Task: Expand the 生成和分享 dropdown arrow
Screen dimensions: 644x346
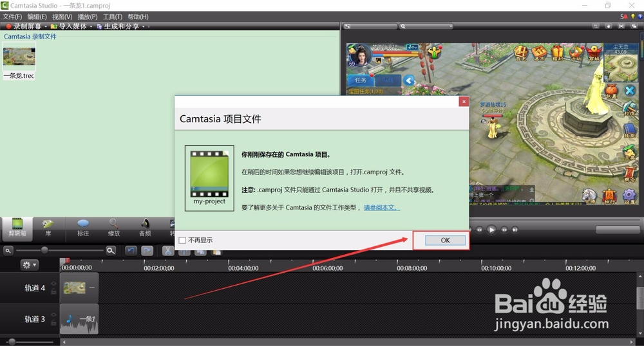Action: 144,26
